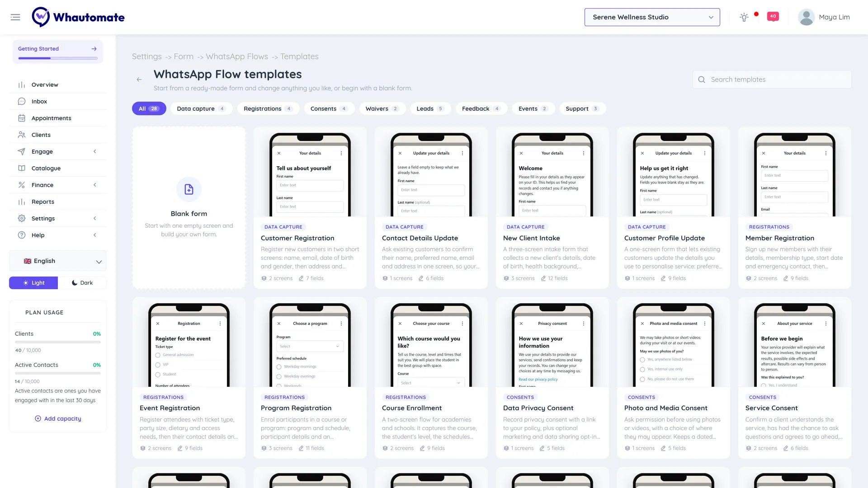Image resolution: width=868 pixels, height=488 pixels.
Task: Click Maya Lim profile avatar
Action: coord(806,17)
